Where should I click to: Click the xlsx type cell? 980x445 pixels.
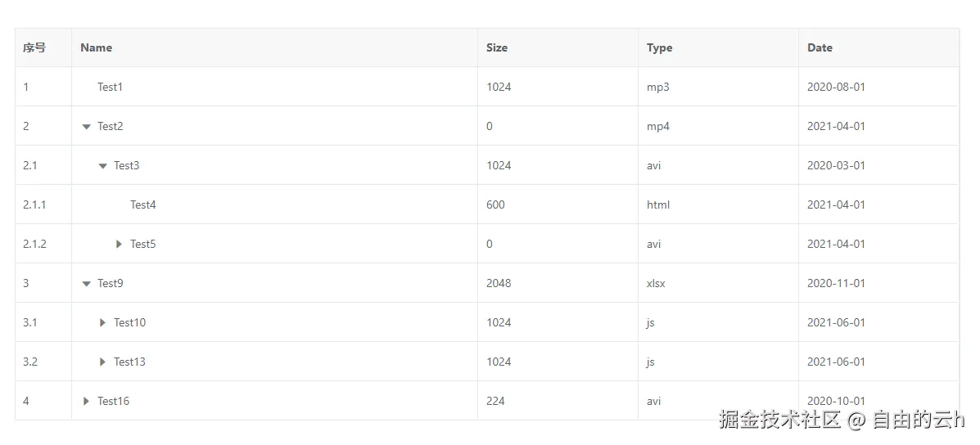coord(656,283)
